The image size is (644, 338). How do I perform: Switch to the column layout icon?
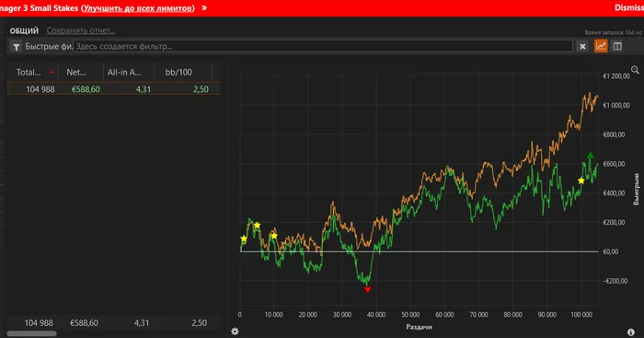pyautogui.click(x=617, y=46)
